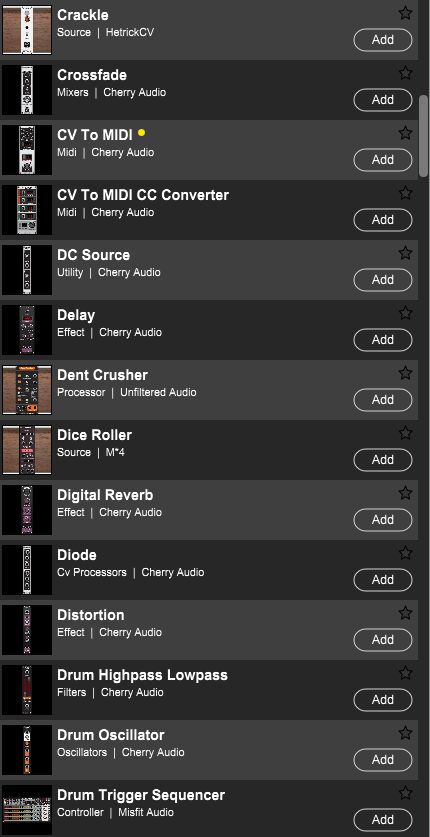Viewport: 430px width, 837px height.
Task: Select the Dent Crusher module image
Action: point(27,390)
